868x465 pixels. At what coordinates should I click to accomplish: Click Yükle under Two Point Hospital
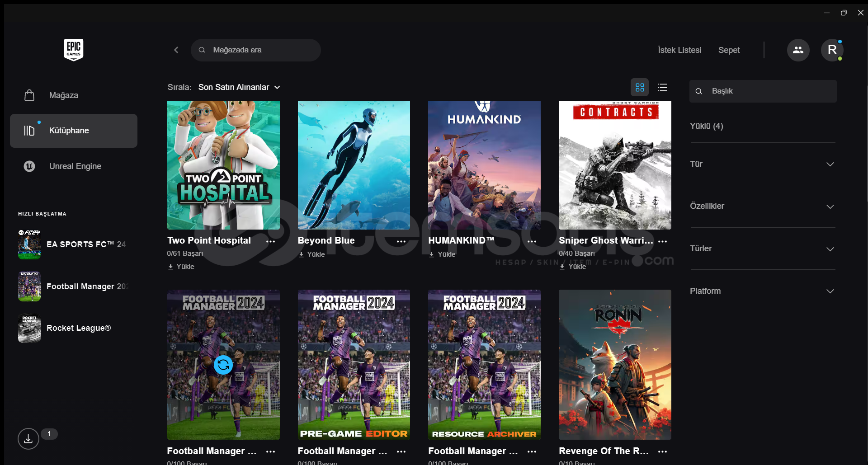point(181,267)
